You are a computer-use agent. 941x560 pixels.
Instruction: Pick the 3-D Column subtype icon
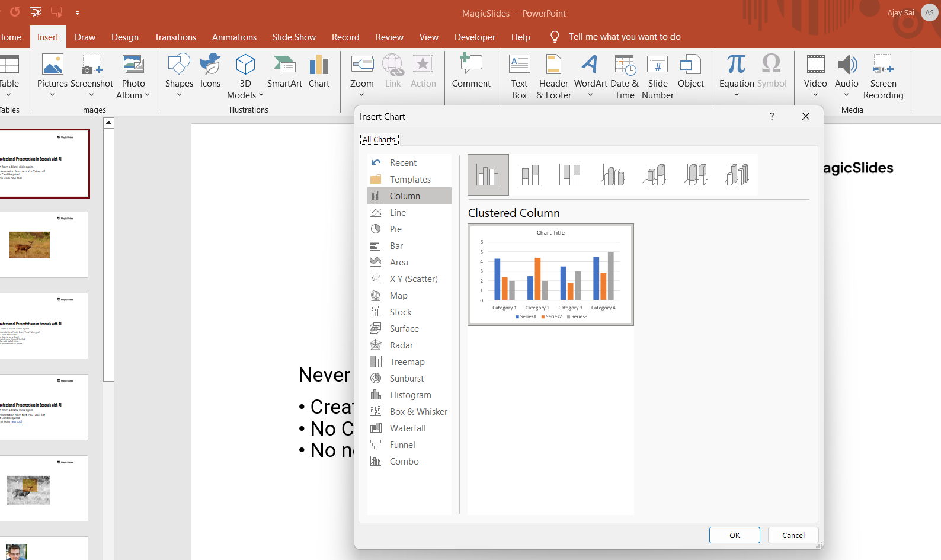coord(737,175)
